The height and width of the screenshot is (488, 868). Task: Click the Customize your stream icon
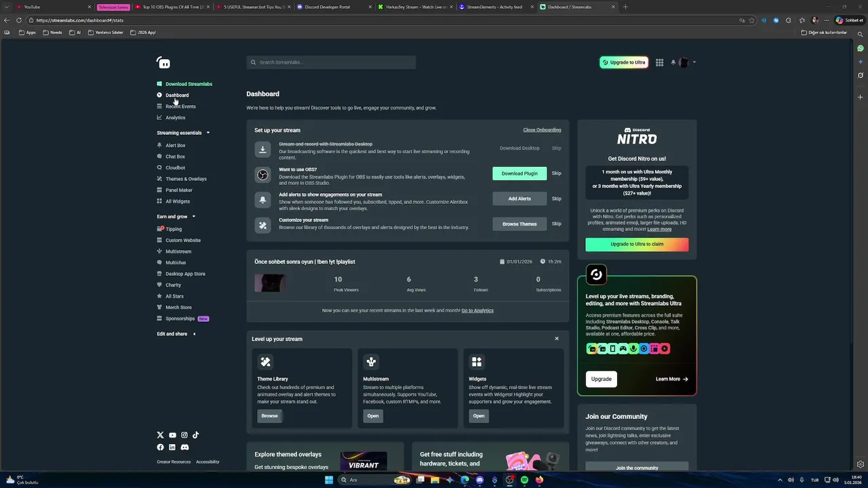coord(262,225)
